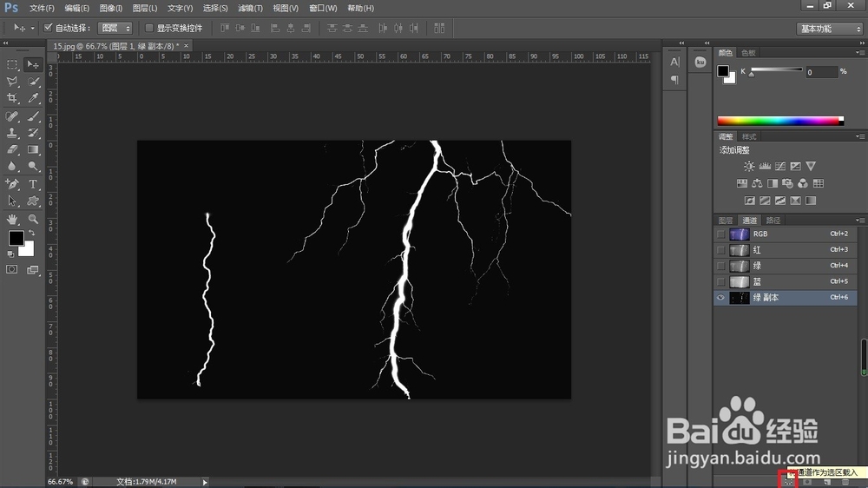Select the Dodge tool
Screen dimensions: 868x488
click(33, 166)
